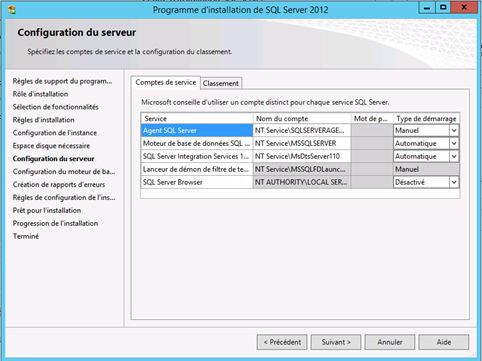Click the Nom du compte column header
The width and height of the screenshot is (482, 361).
[302, 119]
